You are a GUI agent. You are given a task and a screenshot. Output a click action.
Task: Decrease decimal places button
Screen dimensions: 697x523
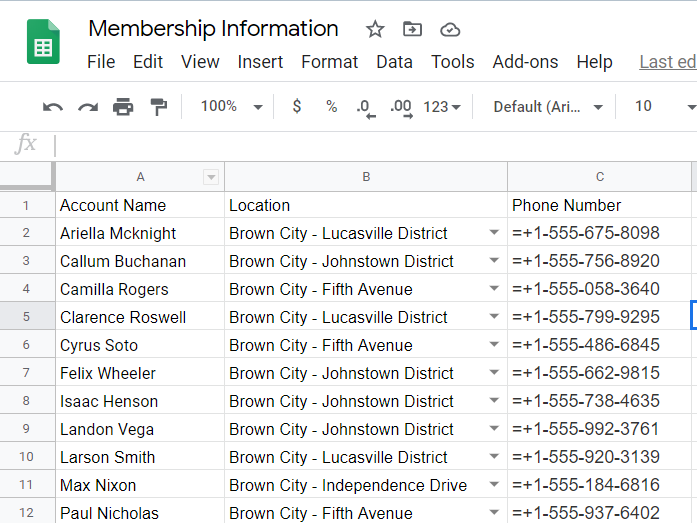point(366,107)
